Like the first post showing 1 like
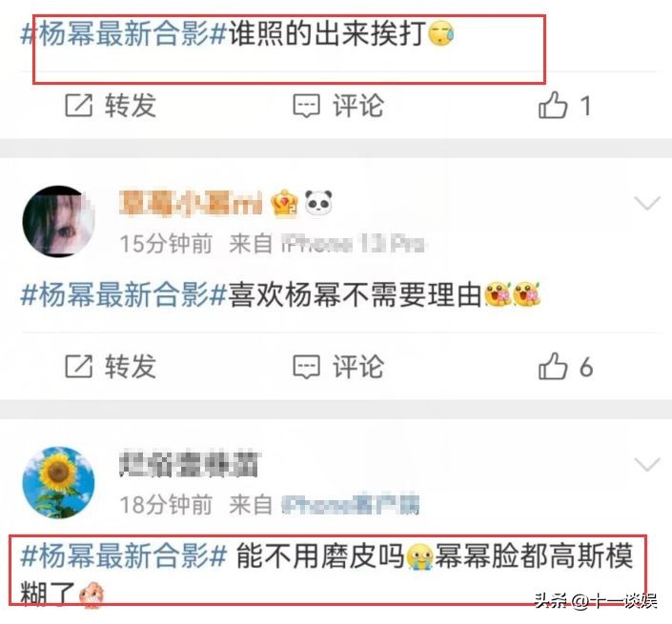Viewport: 672px width, 624px height. [x=553, y=105]
